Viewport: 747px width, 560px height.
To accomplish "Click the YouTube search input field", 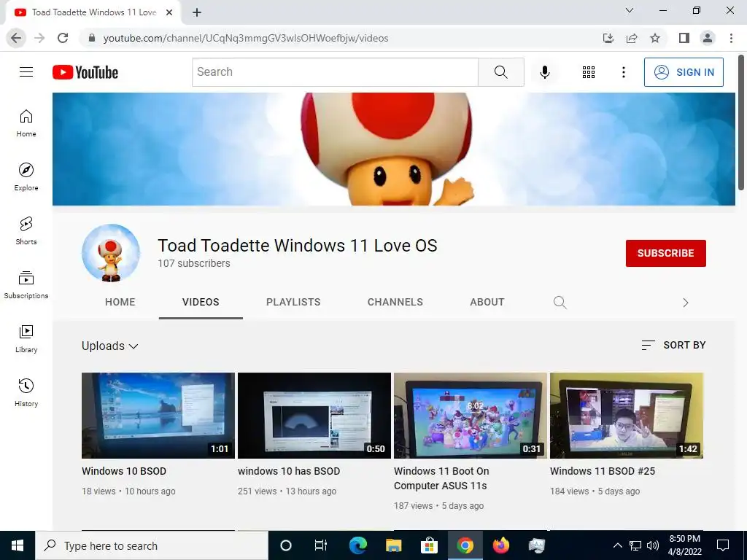I will click(336, 72).
